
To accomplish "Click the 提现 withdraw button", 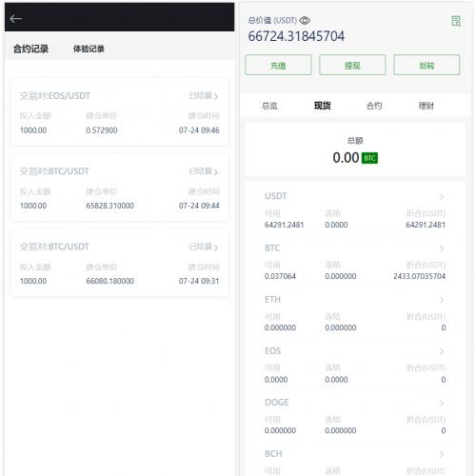I will (x=352, y=65).
